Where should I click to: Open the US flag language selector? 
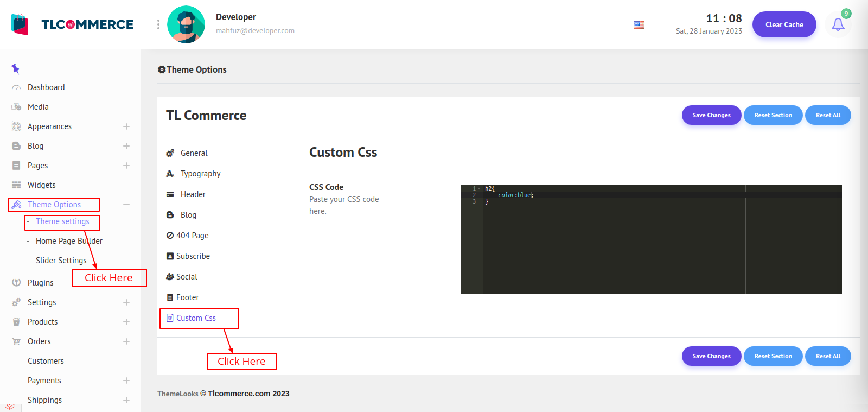(x=639, y=25)
